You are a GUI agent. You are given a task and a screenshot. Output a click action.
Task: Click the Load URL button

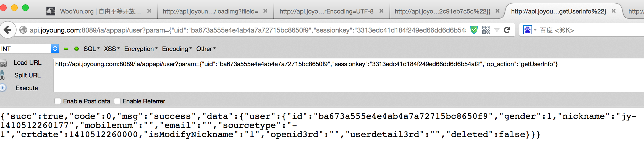[x=27, y=63]
